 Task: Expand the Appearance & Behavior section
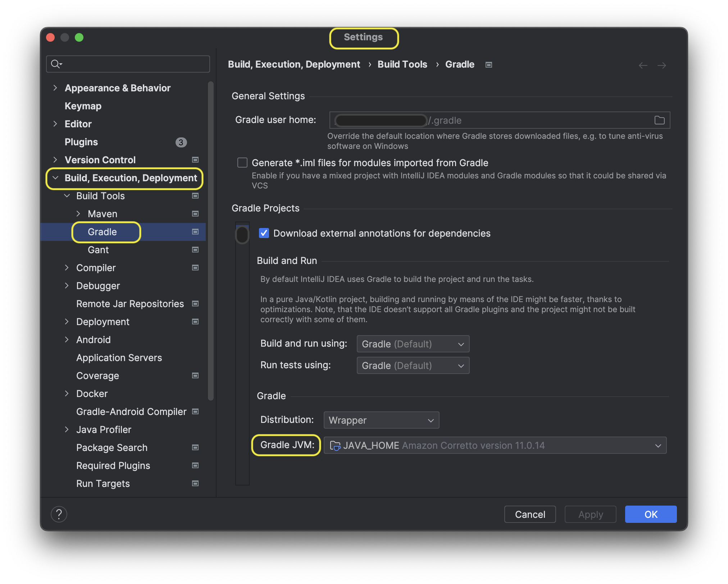coord(55,88)
